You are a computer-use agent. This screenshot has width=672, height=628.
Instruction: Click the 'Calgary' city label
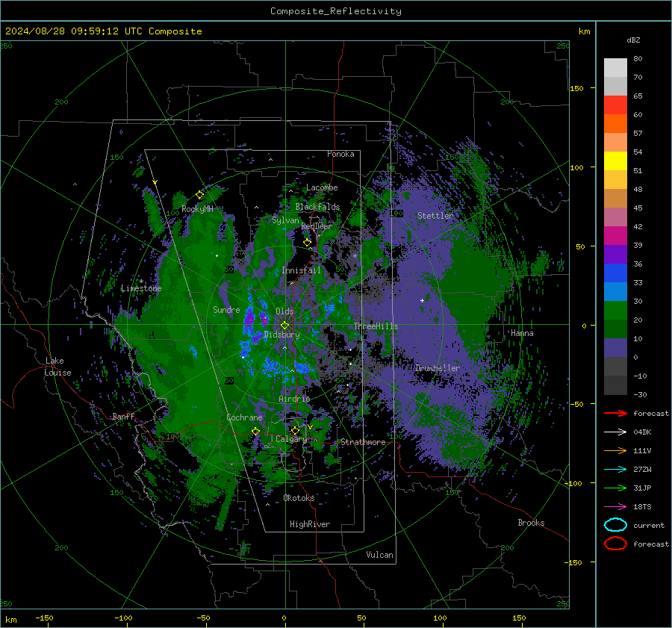click(x=291, y=439)
